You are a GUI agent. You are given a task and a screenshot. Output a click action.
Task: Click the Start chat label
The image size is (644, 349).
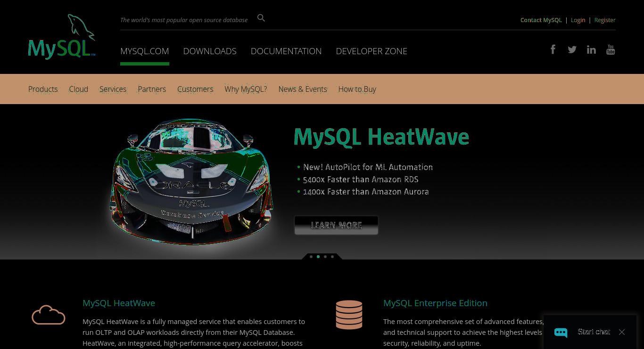tap(594, 332)
